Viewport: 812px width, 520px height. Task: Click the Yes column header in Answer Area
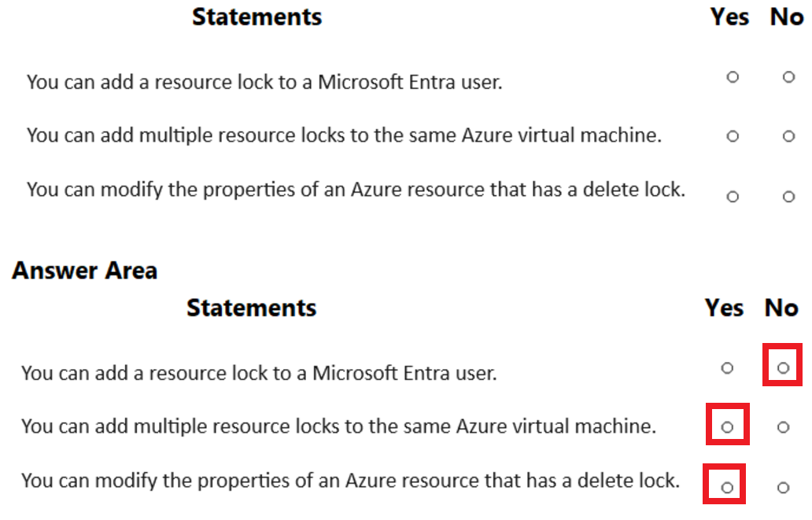[x=724, y=308]
